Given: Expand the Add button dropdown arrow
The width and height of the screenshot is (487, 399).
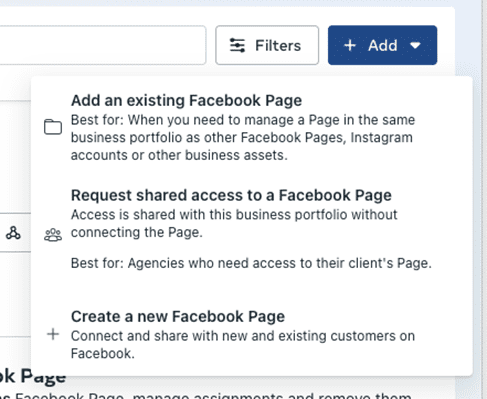Looking at the screenshot, I should (415, 45).
